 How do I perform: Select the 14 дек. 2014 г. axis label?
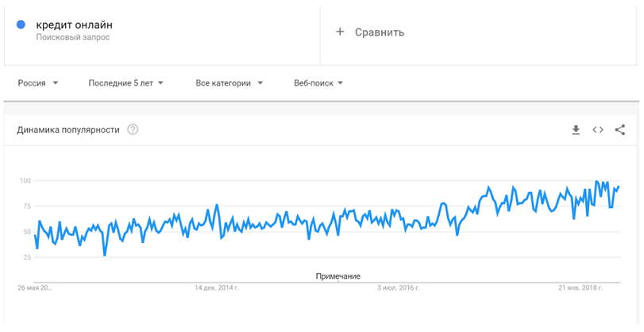pyautogui.click(x=217, y=288)
